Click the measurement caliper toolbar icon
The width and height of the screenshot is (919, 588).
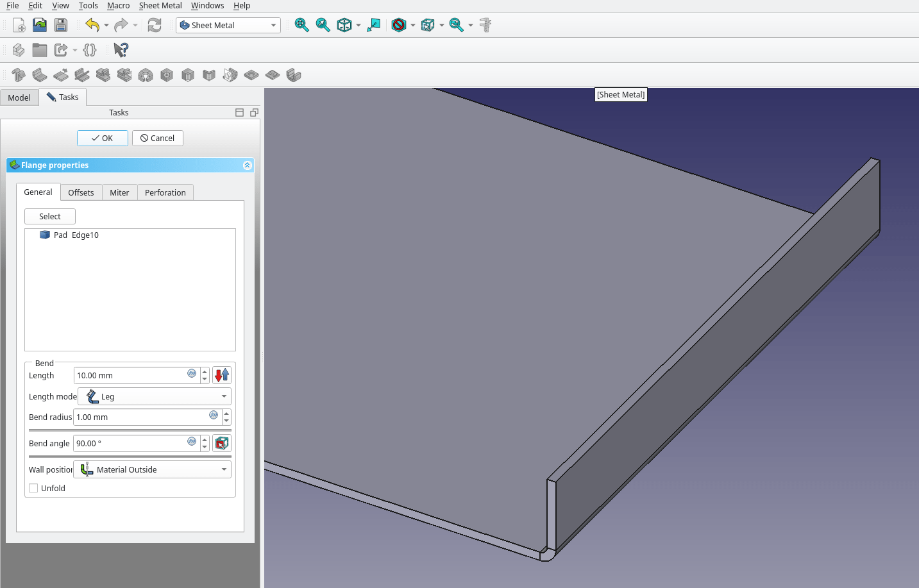click(485, 25)
